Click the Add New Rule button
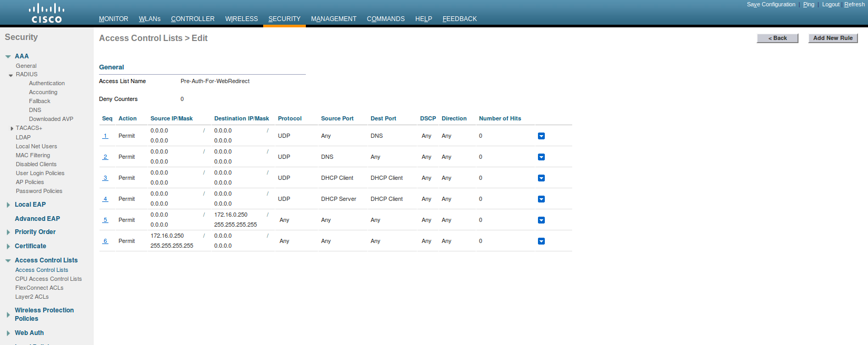 pos(833,38)
